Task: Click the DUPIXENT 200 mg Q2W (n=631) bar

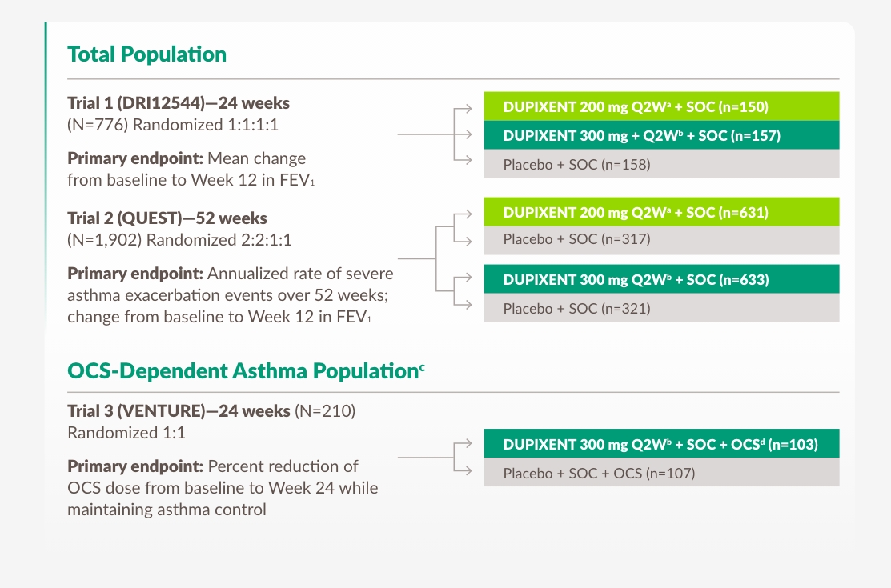Action: coord(661,212)
